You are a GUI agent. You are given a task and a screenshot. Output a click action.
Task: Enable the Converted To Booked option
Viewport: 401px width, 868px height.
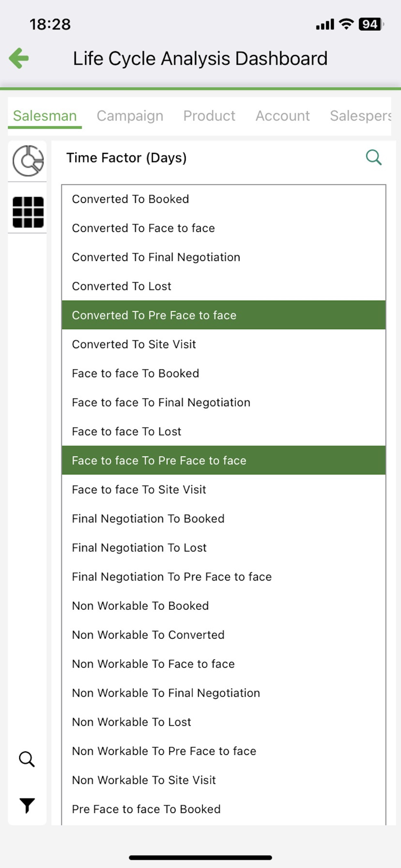pos(223,199)
